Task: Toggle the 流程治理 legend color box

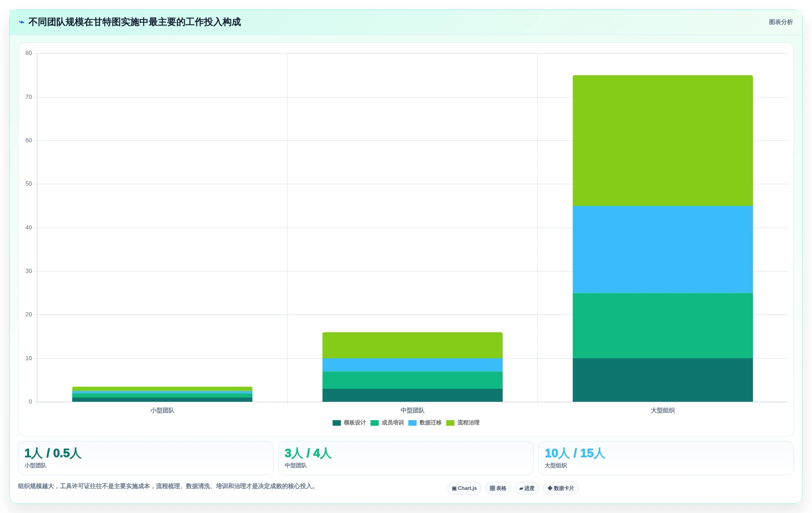Action: [x=450, y=423]
